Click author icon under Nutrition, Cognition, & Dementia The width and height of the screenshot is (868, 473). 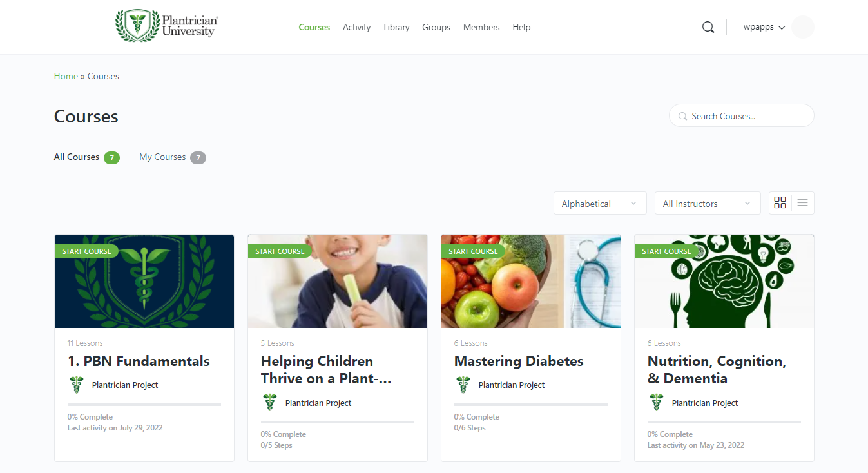[657, 403]
